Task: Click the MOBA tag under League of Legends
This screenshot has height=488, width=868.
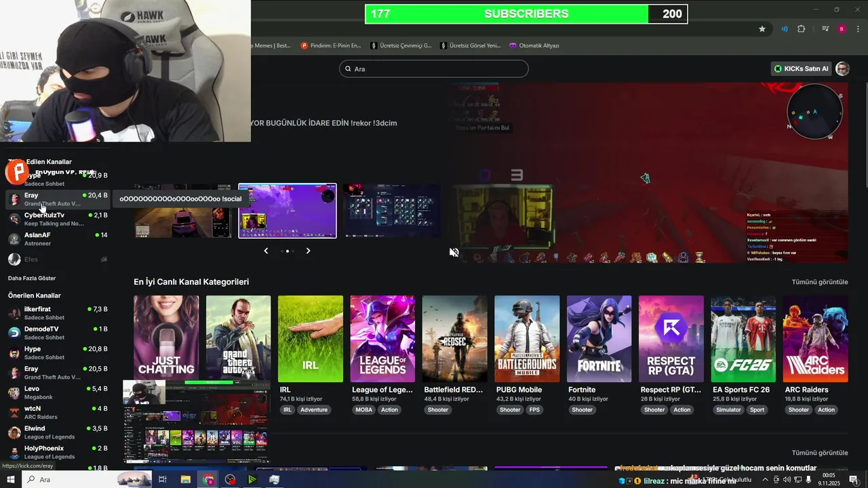Action: tap(364, 410)
